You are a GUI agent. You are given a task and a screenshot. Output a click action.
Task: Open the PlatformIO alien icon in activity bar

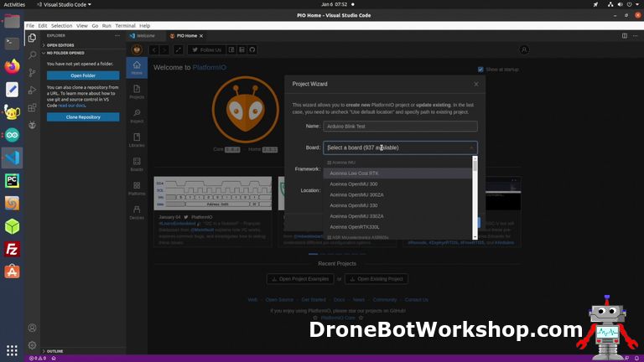click(x=32, y=125)
